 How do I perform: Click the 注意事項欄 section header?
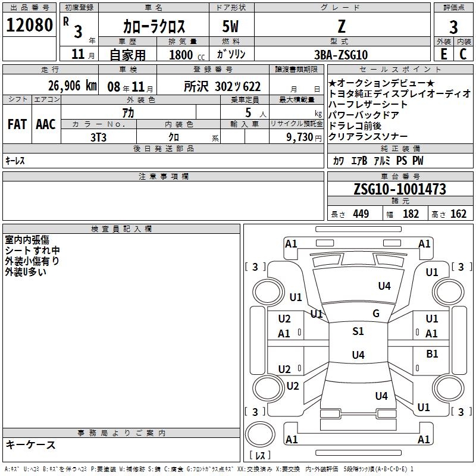pyautogui.click(x=163, y=176)
